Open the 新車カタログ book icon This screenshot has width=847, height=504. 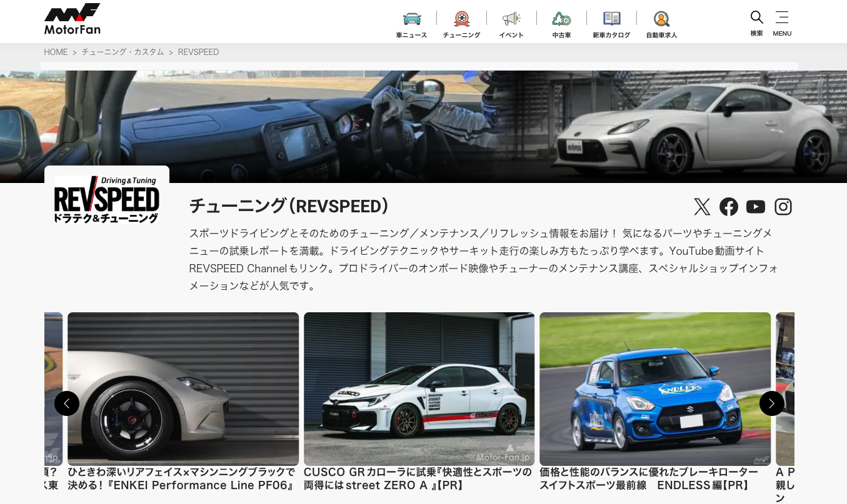(611, 19)
